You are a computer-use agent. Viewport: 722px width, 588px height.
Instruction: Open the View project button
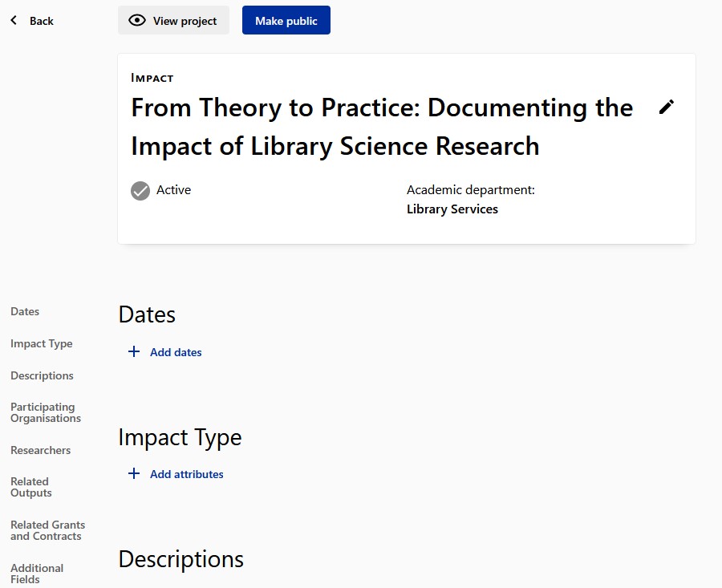click(x=173, y=21)
